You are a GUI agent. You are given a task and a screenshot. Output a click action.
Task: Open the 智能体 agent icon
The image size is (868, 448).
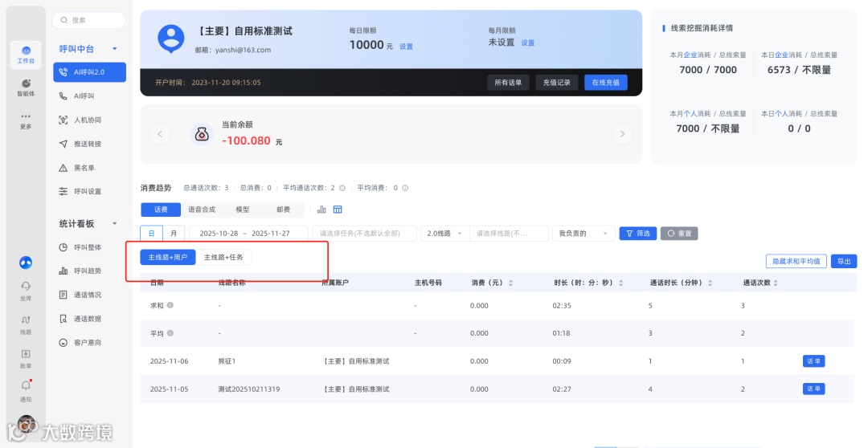pos(26,88)
